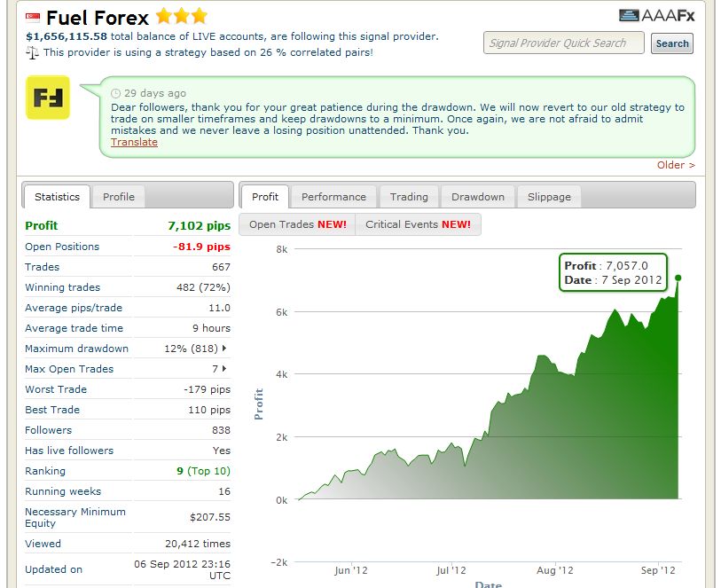Show Critical Events NEW!
The width and height of the screenshot is (721, 588).
point(418,224)
